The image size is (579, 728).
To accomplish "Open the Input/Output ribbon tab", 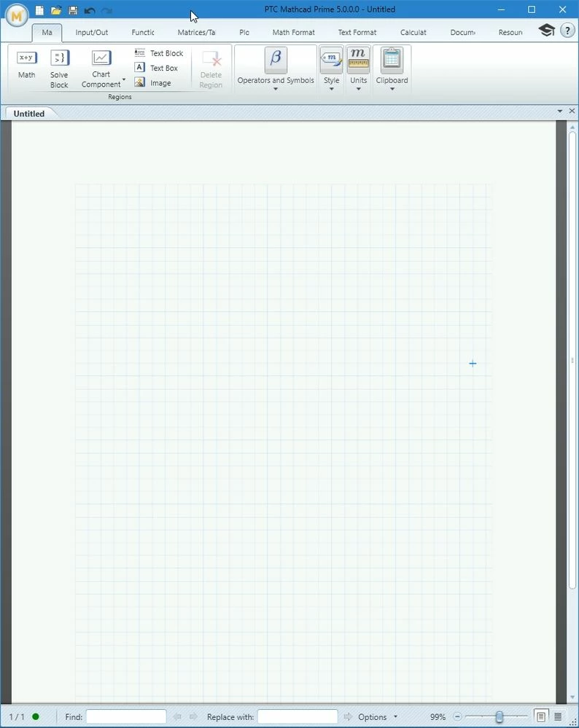I will [x=92, y=33].
